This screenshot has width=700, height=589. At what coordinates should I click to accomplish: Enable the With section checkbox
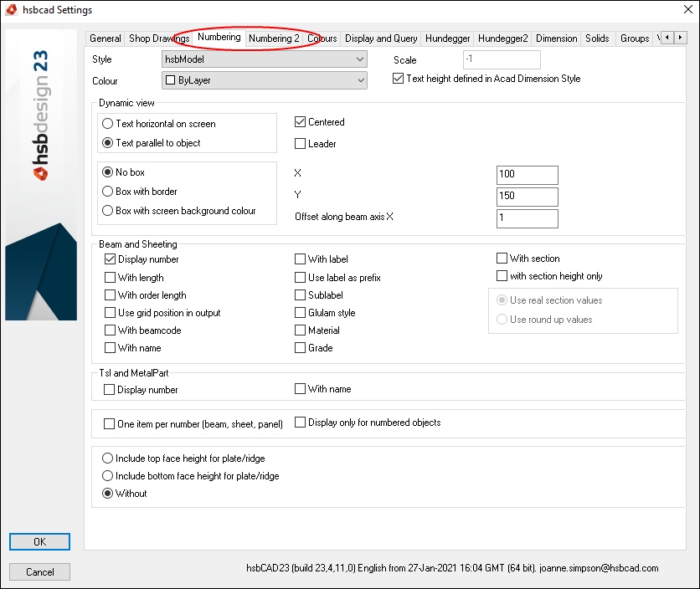click(x=528, y=259)
